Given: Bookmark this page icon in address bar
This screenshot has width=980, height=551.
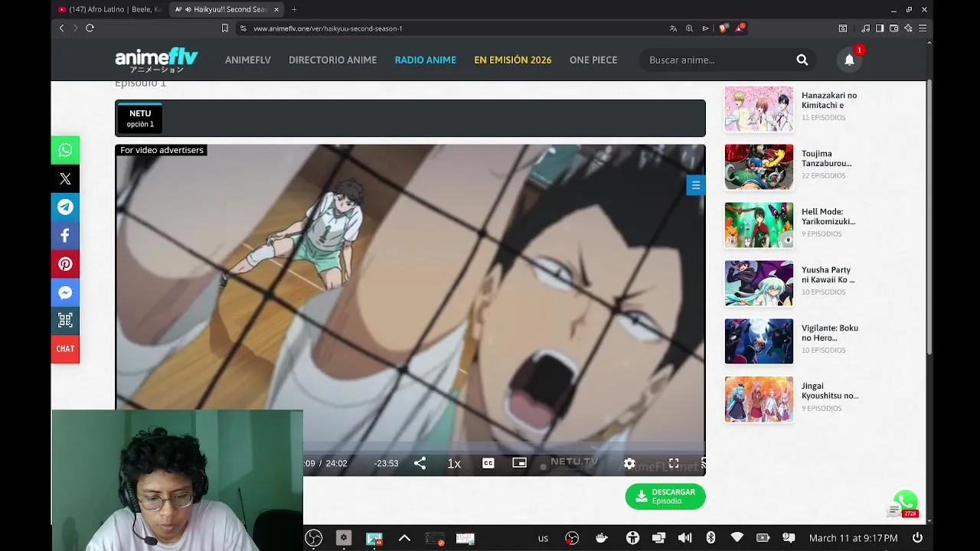Looking at the screenshot, I should coord(224,28).
